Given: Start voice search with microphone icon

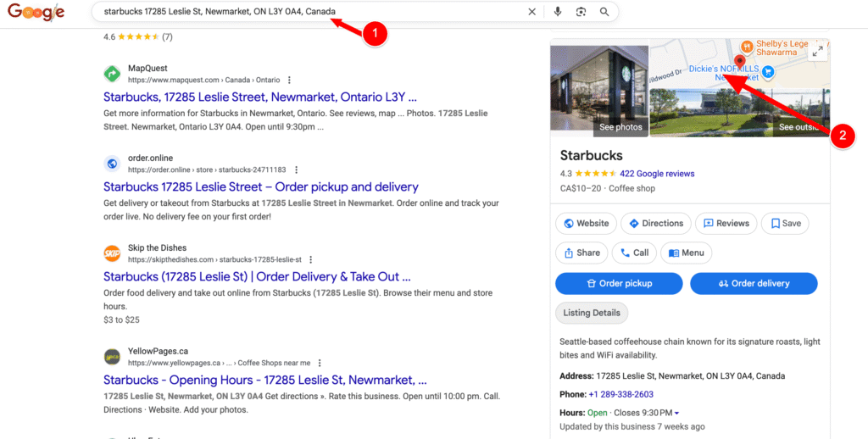Looking at the screenshot, I should [x=558, y=12].
